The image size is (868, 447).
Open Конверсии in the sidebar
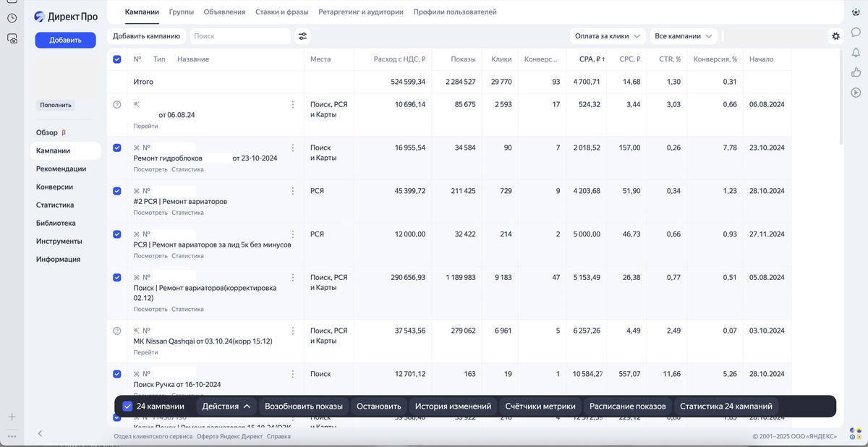pos(54,187)
